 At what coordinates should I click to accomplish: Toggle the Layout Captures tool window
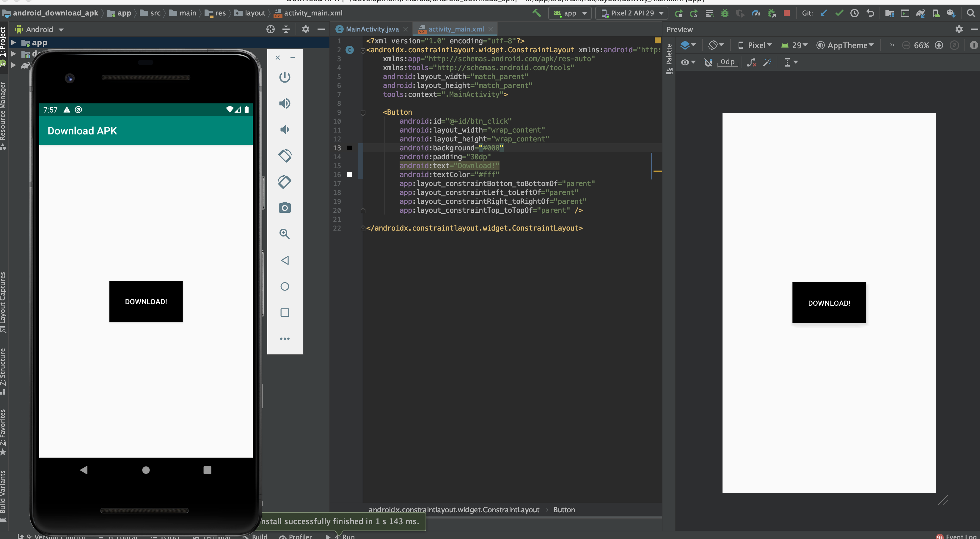click(4, 302)
